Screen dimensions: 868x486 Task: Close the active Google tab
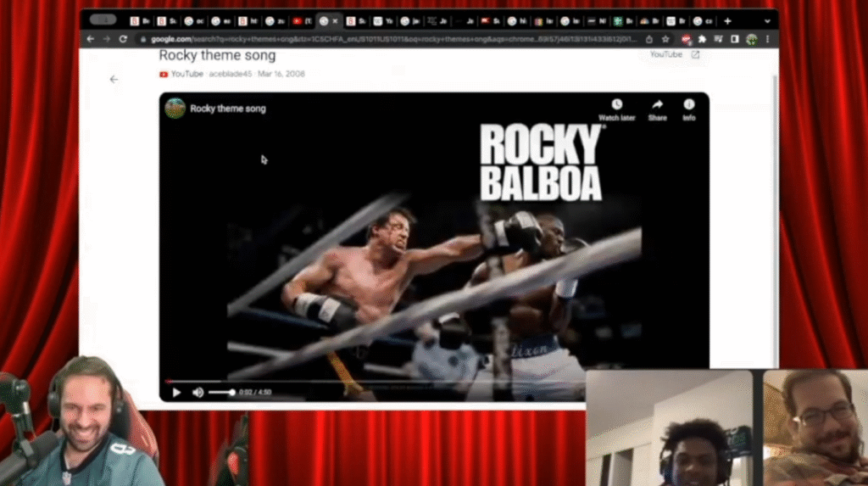tap(335, 21)
